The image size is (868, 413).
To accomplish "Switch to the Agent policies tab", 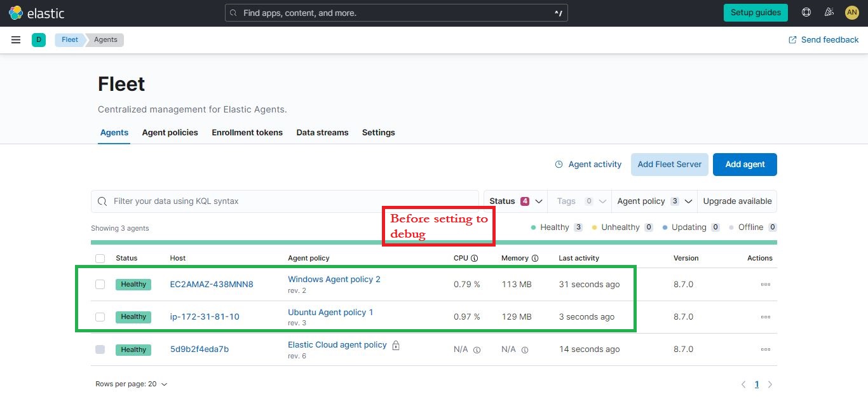I will pos(170,132).
